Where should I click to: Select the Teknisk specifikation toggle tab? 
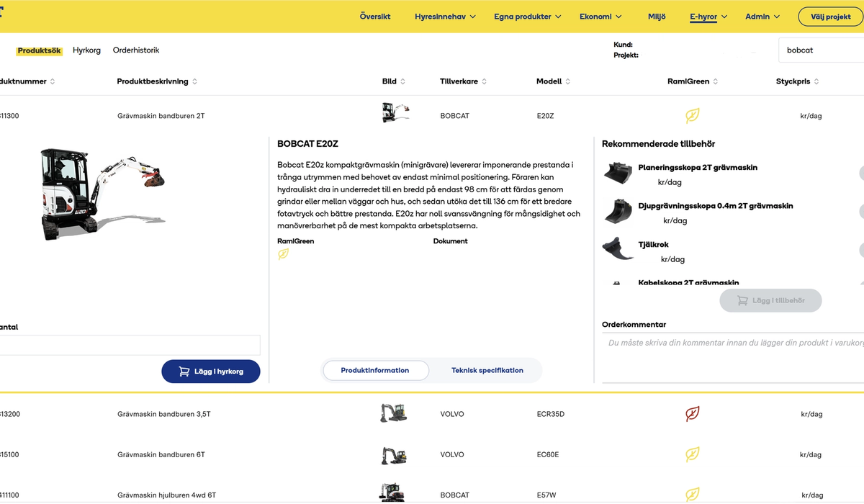(487, 370)
